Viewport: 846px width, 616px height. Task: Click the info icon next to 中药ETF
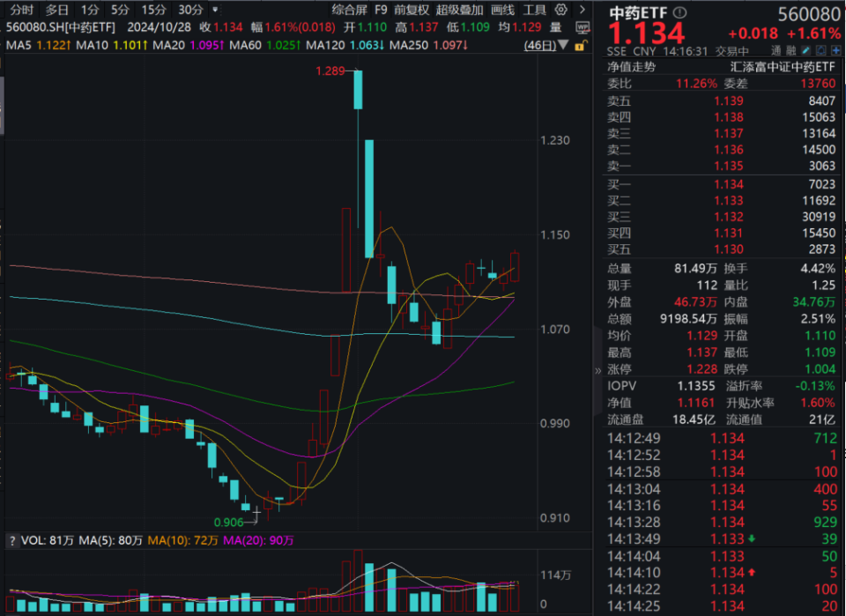[x=679, y=12]
